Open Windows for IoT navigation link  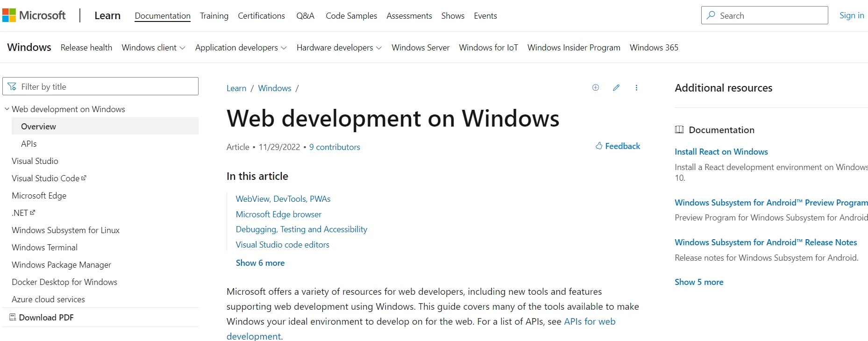488,48
